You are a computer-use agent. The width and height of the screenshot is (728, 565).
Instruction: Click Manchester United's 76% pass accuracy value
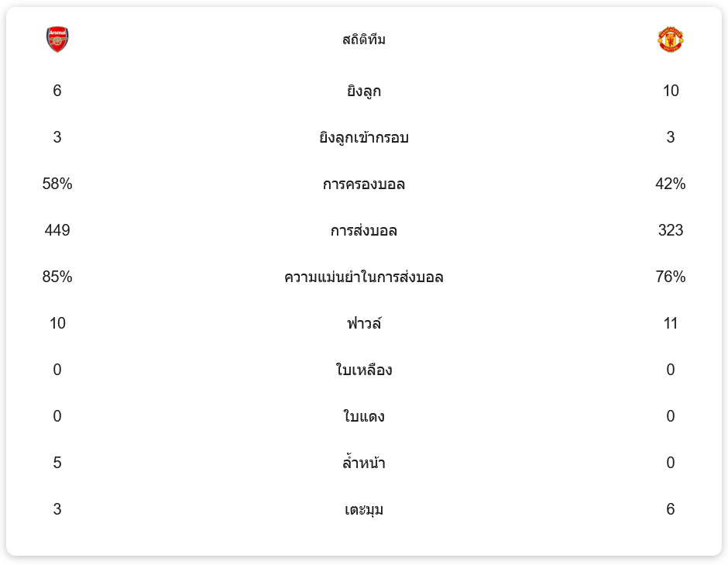pyautogui.click(x=670, y=277)
